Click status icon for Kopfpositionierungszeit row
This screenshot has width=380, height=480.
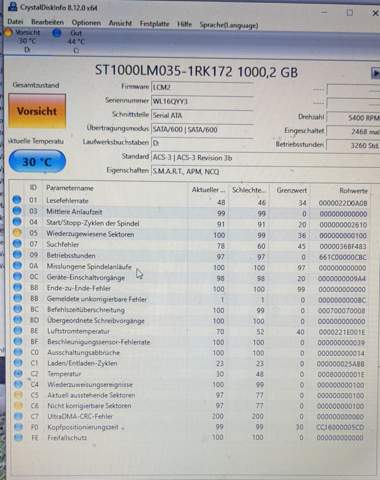tap(19, 427)
